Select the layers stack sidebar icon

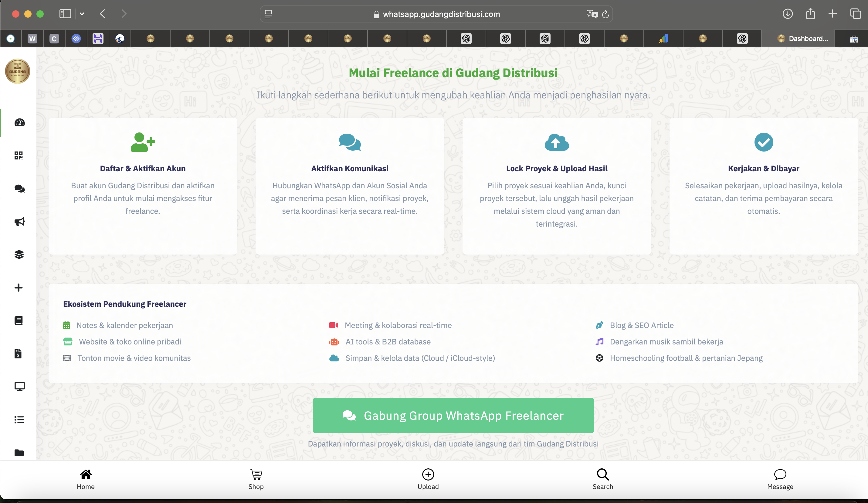(x=19, y=255)
